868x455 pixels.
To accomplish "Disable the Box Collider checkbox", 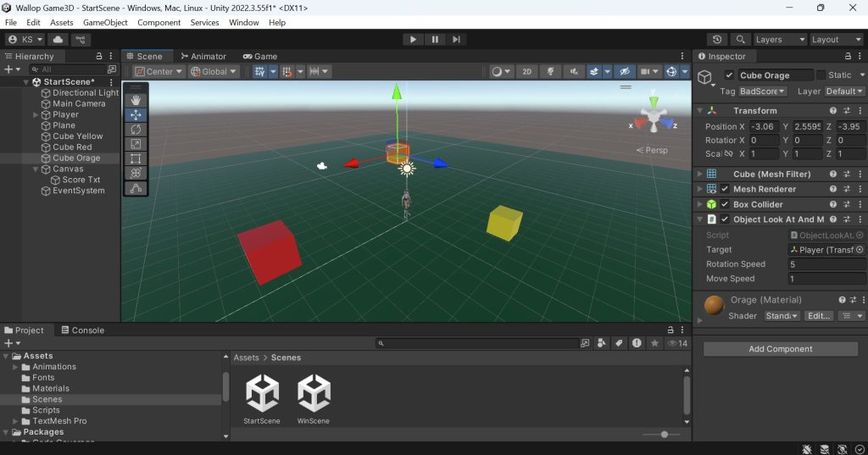I will pyautogui.click(x=725, y=204).
